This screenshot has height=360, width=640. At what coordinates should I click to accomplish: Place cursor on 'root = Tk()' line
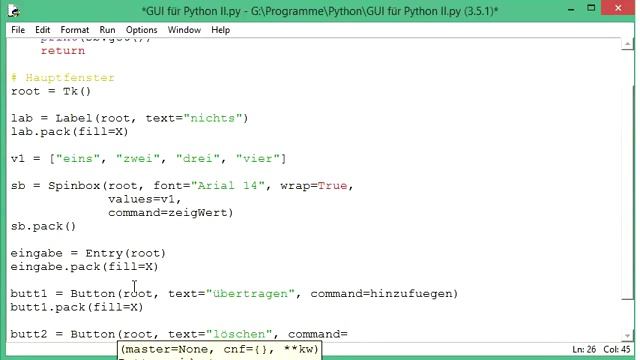51,91
